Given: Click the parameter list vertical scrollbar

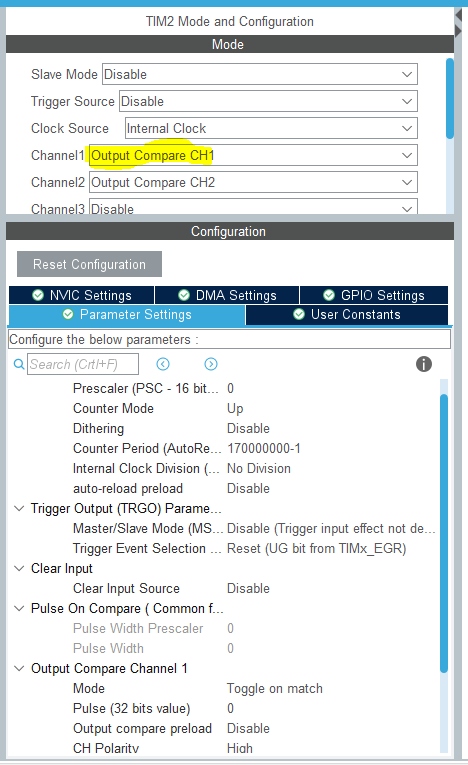Looking at the screenshot, I should [x=444, y=533].
